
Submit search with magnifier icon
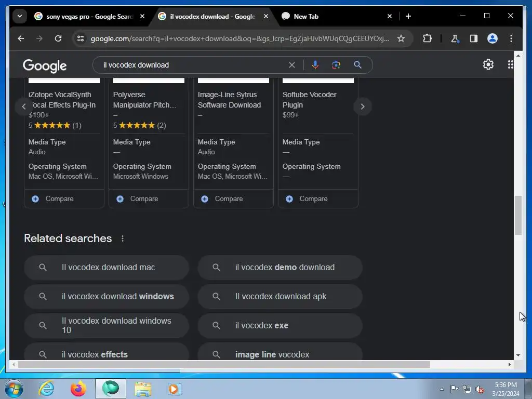(357, 65)
